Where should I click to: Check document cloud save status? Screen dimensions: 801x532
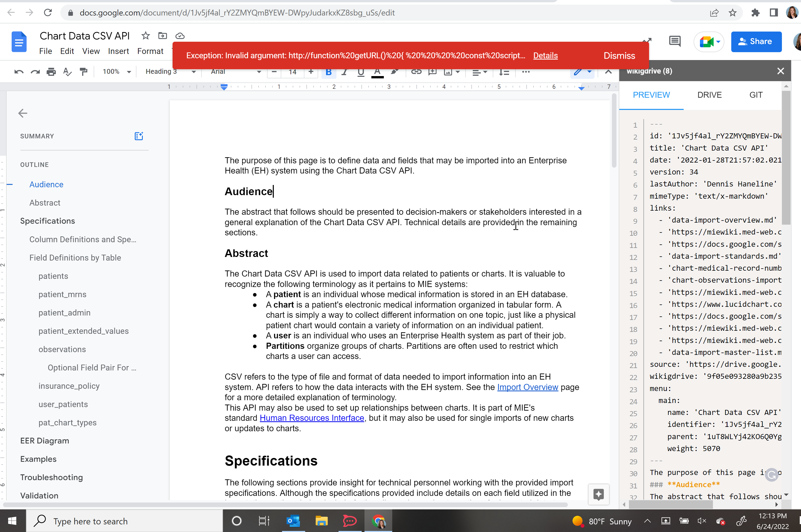tap(180, 36)
